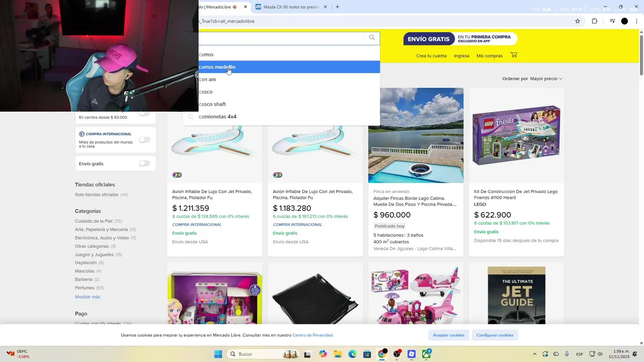Launch Copilot from the taskbar
Screen dimensions: 644x362
pos(323,354)
